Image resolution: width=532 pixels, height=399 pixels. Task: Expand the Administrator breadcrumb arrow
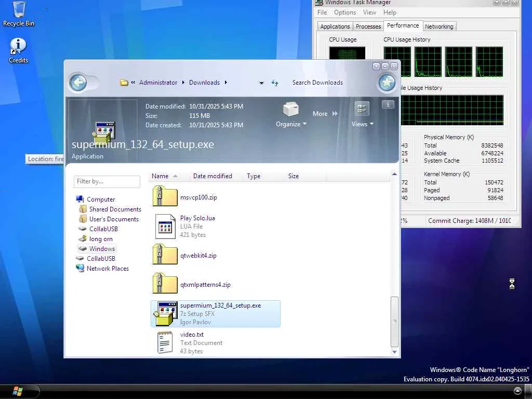[183, 83]
